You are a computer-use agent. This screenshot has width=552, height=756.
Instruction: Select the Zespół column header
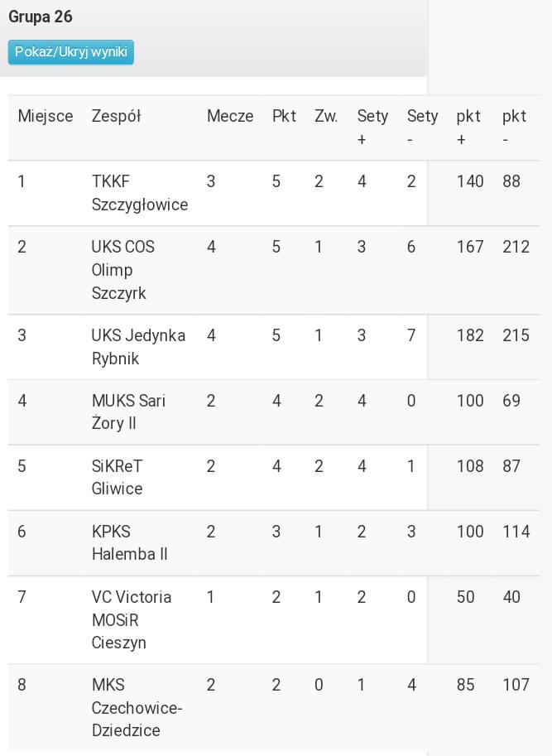(117, 117)
